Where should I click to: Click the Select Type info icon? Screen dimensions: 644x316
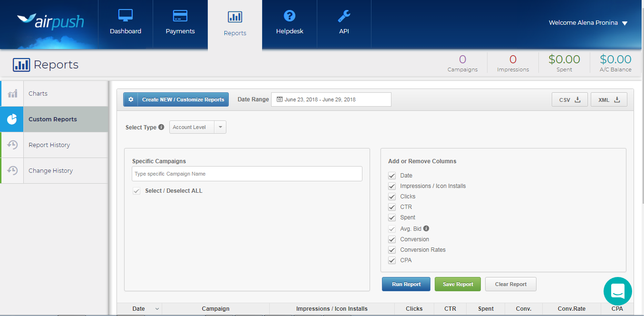[x=161, y=127]
